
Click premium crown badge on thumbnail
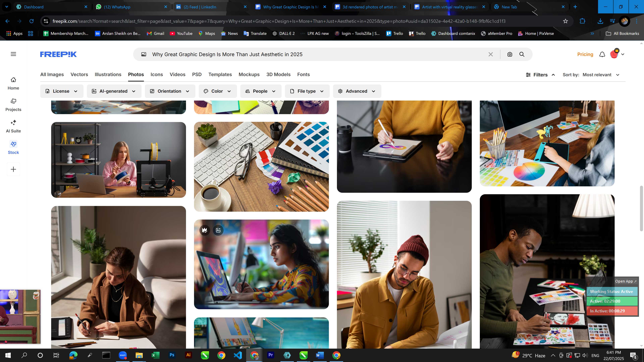click(205, 230)
